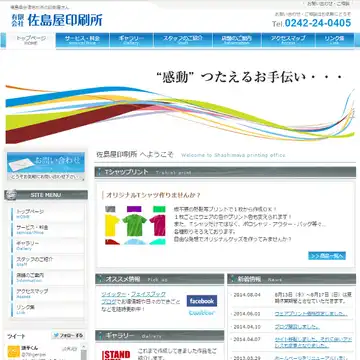Click the colorful T-shirts thumbnail image
Viewport: 360px width, 360px height.
(135, 225)
